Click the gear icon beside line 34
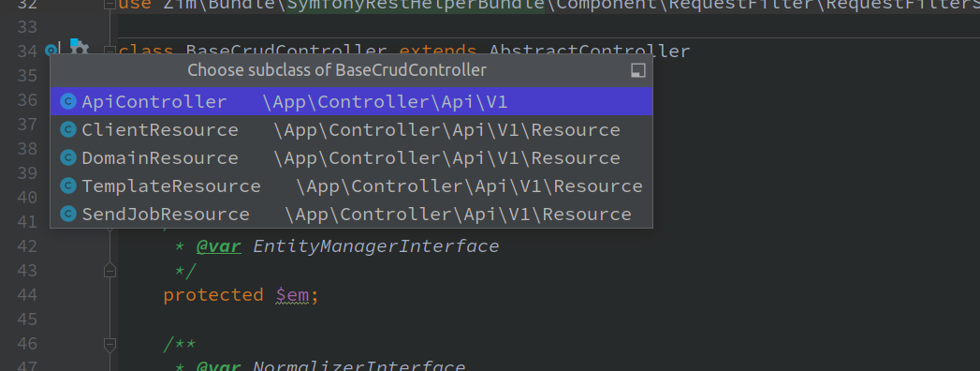Screen dimensions: 980x371 pyautogui.click(x=80, y=48)
